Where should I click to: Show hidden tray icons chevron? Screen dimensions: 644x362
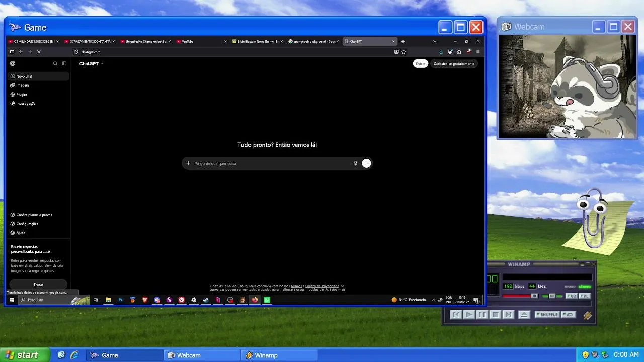(433, 300)
